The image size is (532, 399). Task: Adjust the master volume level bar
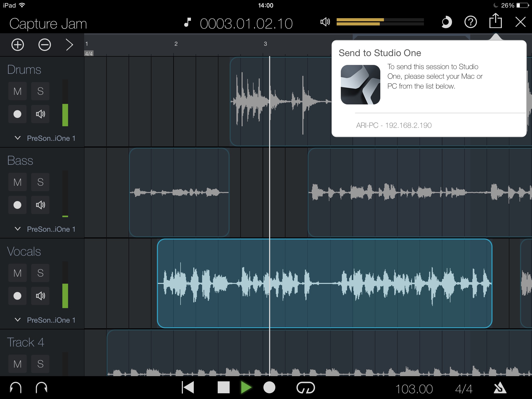[380, 22]
